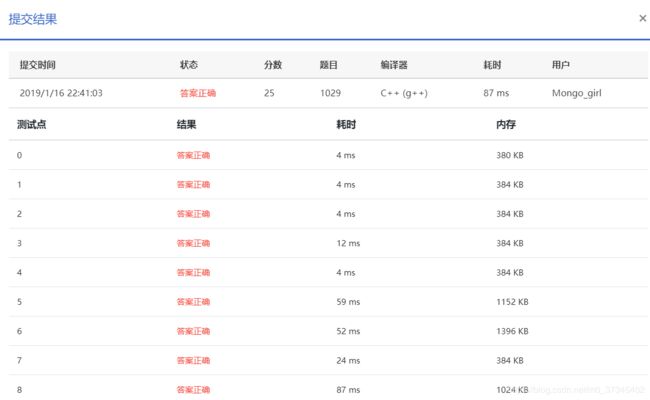Click the 提交结果 dialog title
Viewport: 650px width, 400px height.
pos(33,18)
